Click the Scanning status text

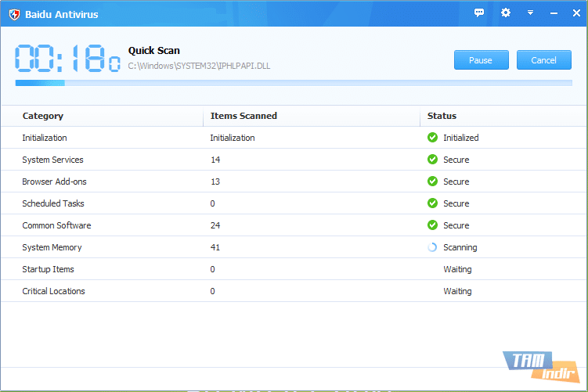tap(460, 248)
